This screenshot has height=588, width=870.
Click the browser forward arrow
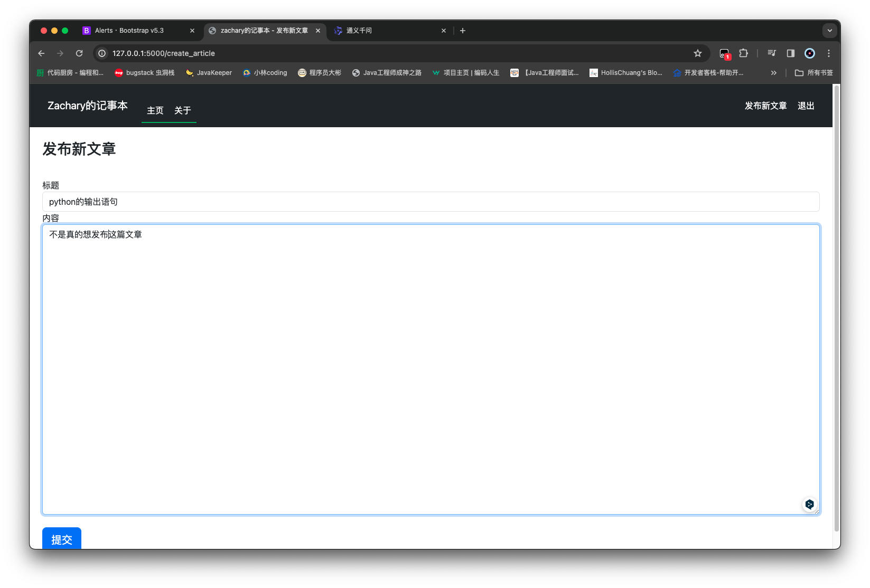point(60,53)
